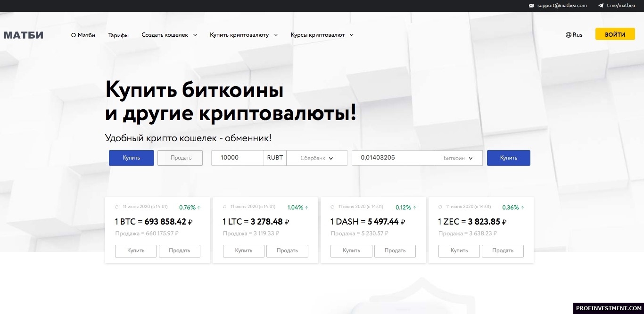Click refresh icon on ZEC card

pyautogui.click(x=440, y=207)
